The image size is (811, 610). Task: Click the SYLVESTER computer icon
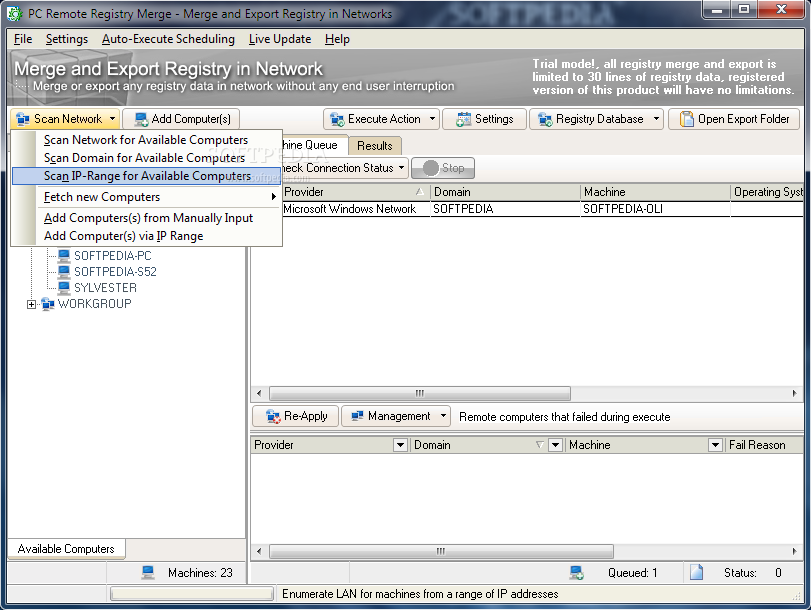coord(64,287)
